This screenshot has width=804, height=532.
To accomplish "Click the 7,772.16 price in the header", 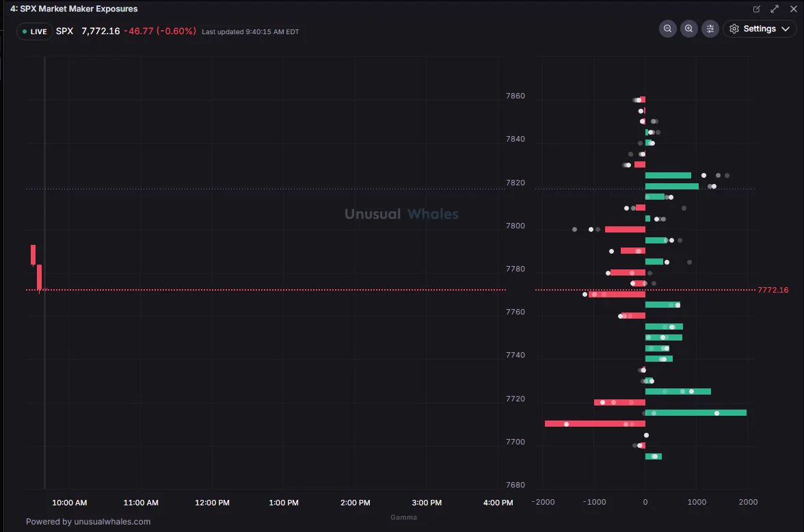I will pyautogui.click(x=100, y=31).
